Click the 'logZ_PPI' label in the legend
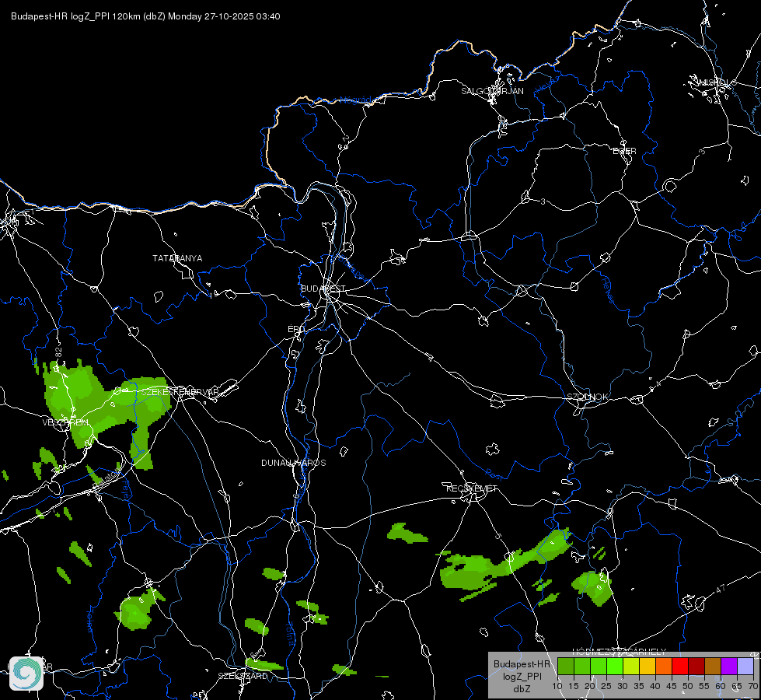This screenshot has height=700, width=761. click(522, 676)
